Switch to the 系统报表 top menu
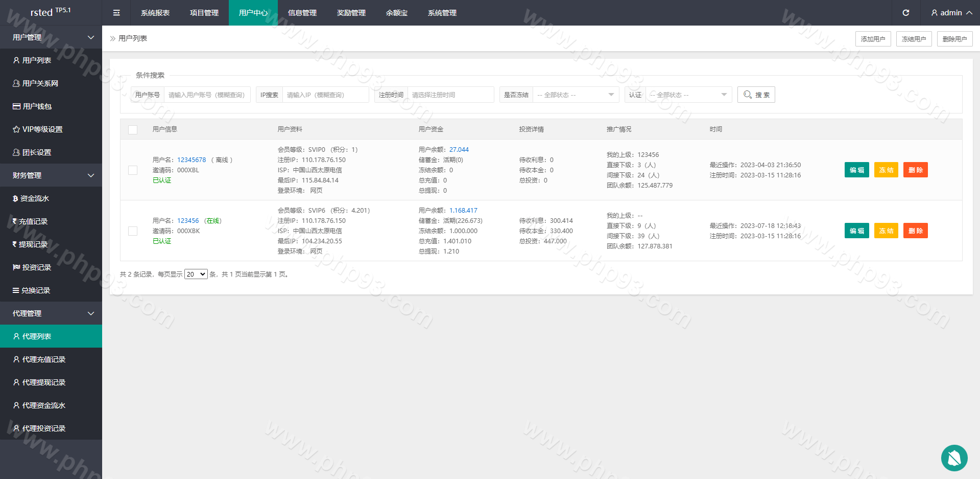Screen dimensions: 980x479 pyautogui.click(x=155, y=13)
